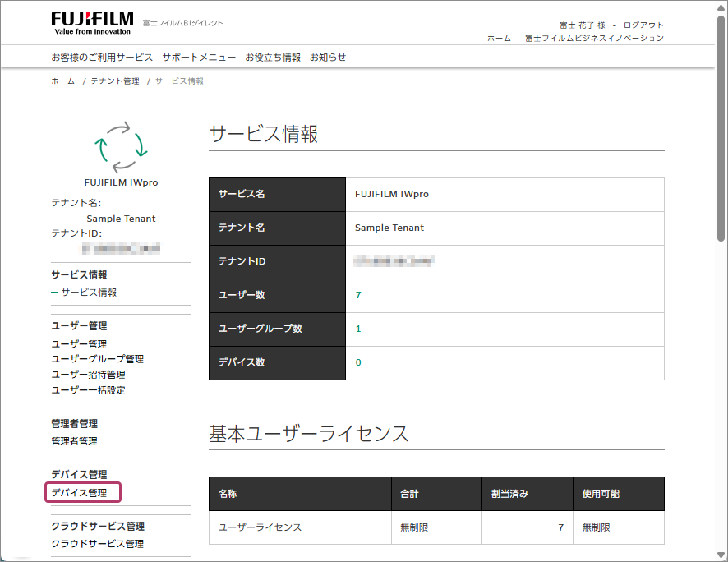
Task: Click the ユーザー数 value 7
Action: (358, 295)
